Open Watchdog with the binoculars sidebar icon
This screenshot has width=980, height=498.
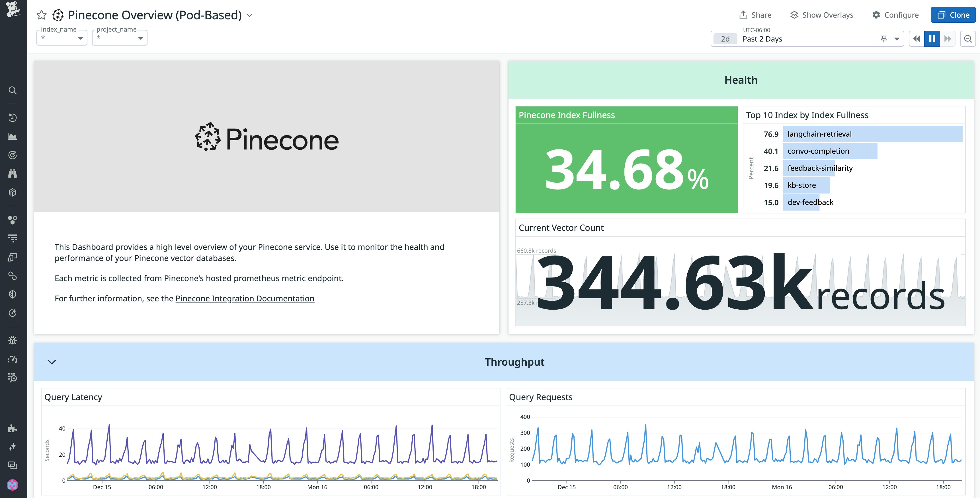pyautogui.click(x=13, y=174)
